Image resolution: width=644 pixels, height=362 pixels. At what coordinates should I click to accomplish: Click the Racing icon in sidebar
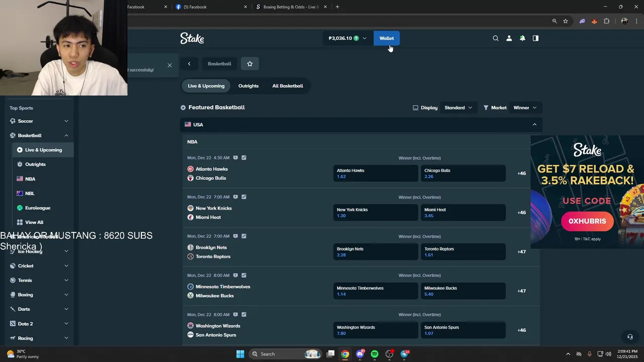[x=13, y=338]
